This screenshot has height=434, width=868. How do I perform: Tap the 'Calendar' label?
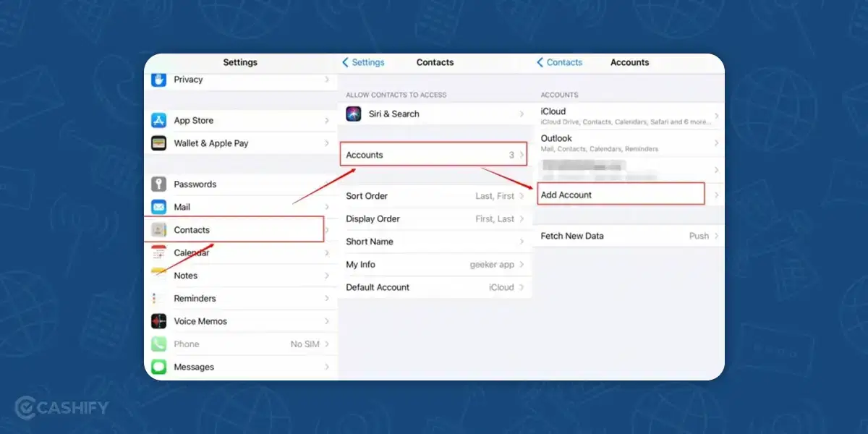pyautogui.click(x=192, y=253)
